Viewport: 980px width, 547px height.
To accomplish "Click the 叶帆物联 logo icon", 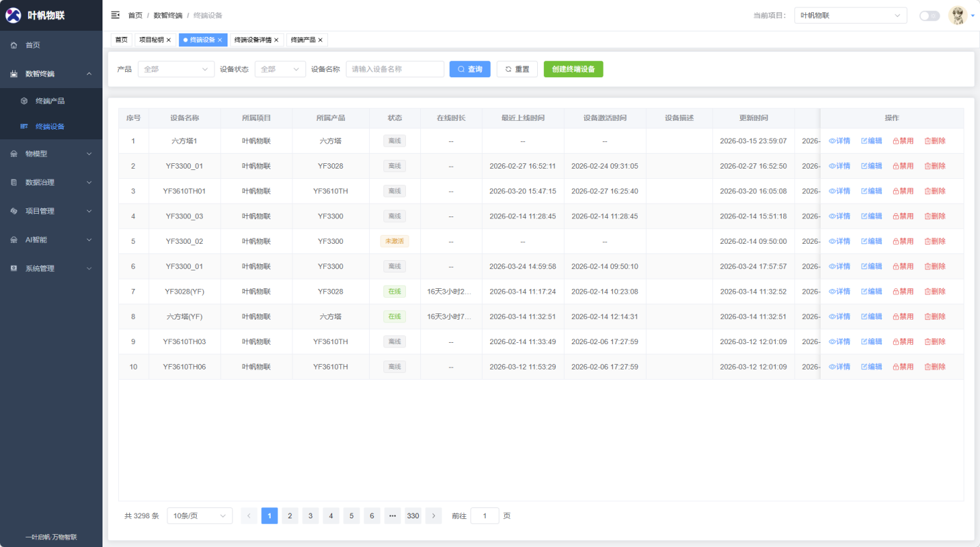I will 14,15.
